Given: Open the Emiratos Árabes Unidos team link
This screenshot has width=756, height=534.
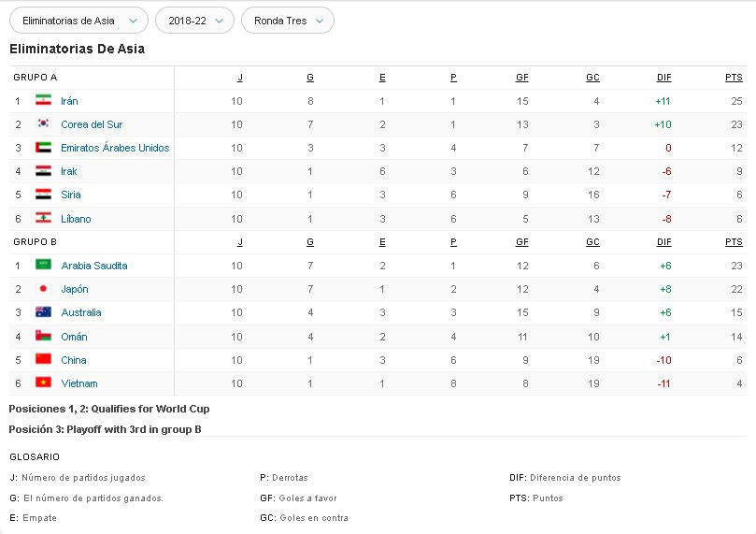Looking at the screenshot, I should (x=115, y=148).
